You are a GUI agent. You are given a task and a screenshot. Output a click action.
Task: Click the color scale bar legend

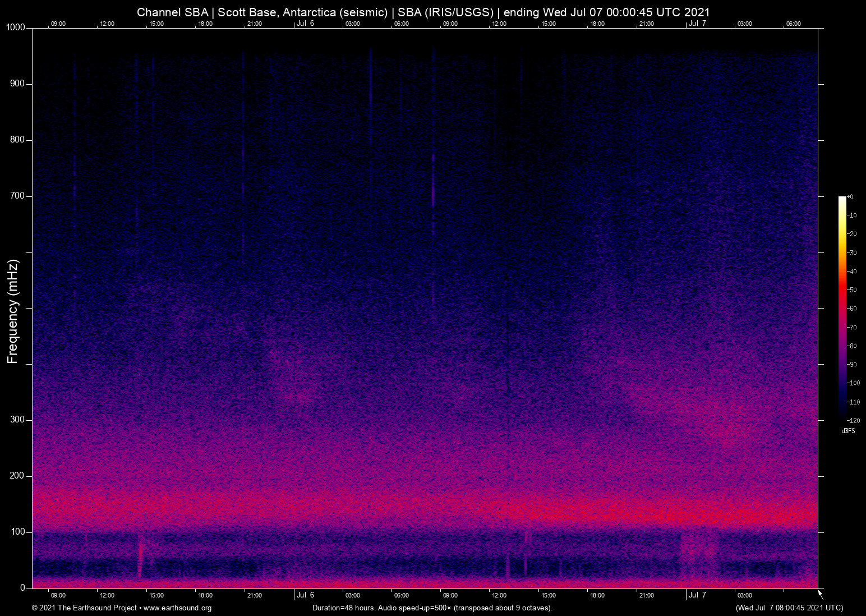coord(842,307)
